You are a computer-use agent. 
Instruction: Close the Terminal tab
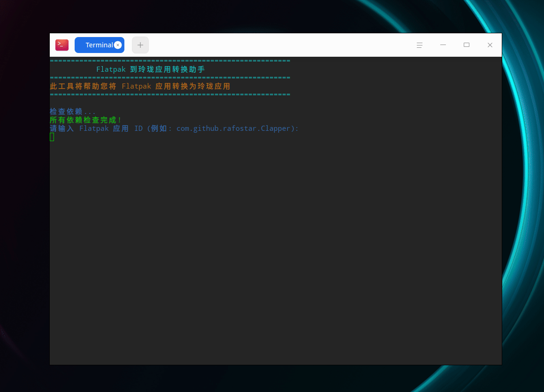point(118,45)
